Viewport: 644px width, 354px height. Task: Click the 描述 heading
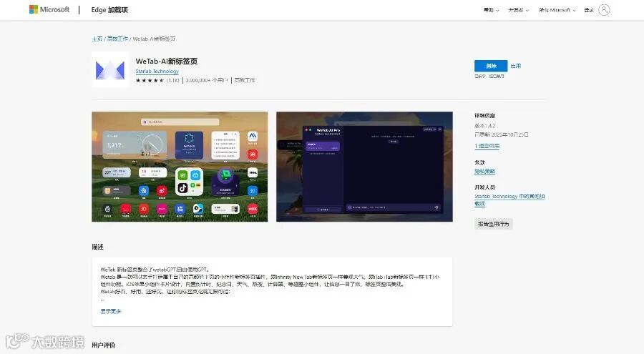click(98, 247)
